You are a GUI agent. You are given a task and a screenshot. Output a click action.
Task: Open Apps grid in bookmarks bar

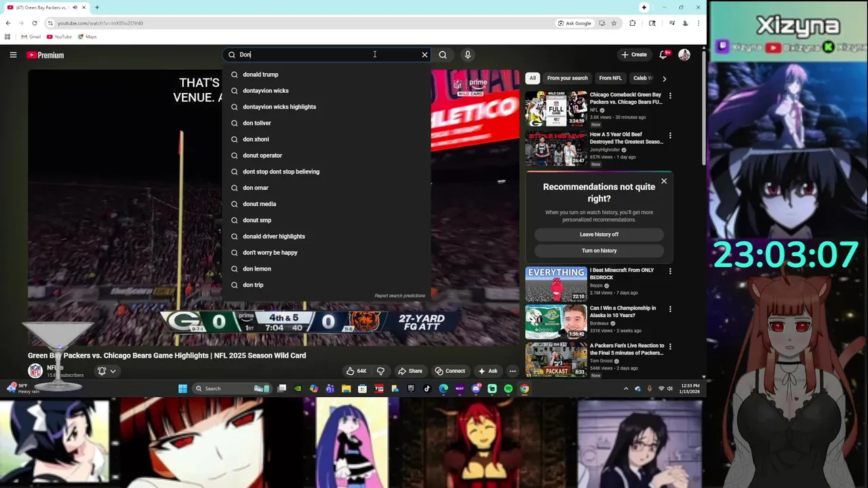[7, 37]
